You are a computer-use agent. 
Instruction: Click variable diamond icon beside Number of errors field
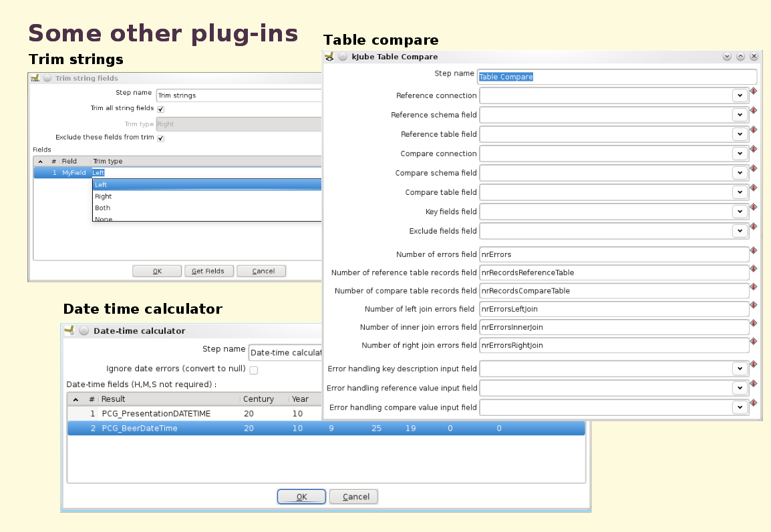754,250
